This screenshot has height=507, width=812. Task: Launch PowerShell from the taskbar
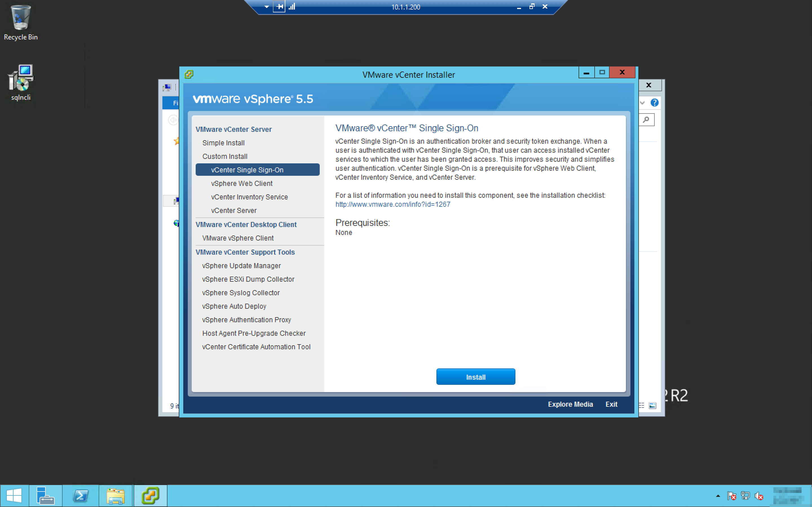pos(81,495)
